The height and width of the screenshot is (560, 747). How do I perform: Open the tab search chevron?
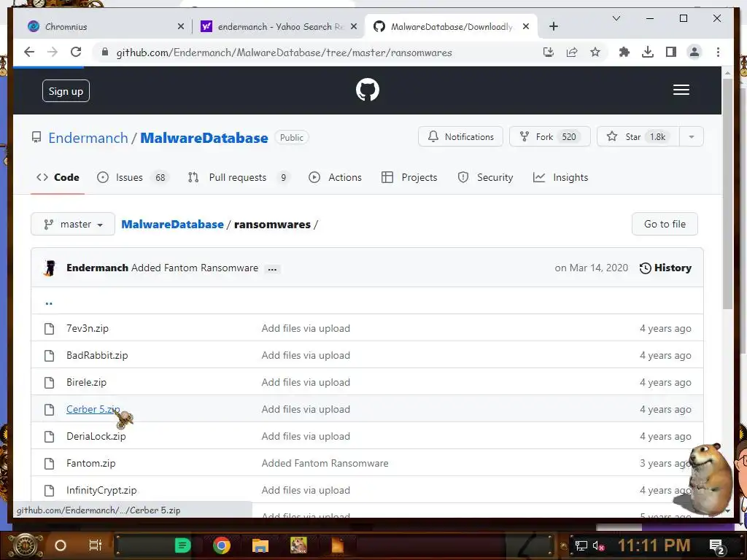616,18
